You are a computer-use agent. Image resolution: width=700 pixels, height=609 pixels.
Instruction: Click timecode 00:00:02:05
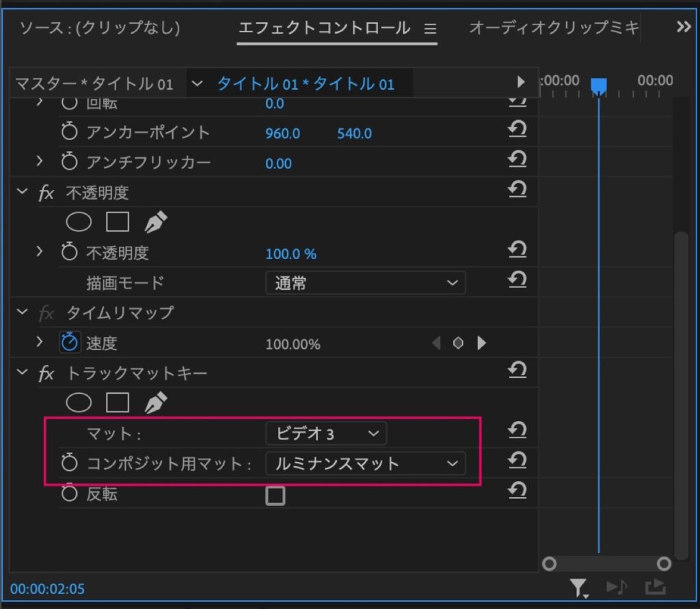tap(47, 589)
